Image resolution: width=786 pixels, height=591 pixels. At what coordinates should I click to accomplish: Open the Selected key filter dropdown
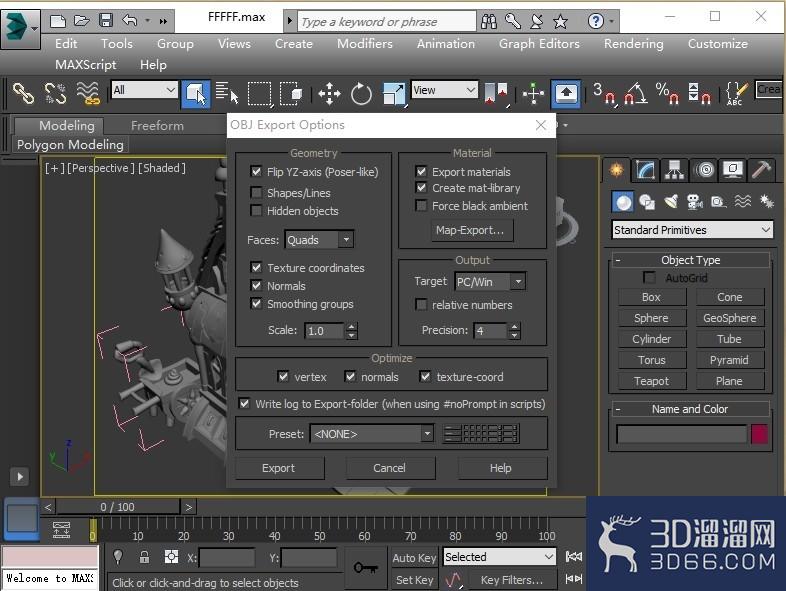point(499,557)
